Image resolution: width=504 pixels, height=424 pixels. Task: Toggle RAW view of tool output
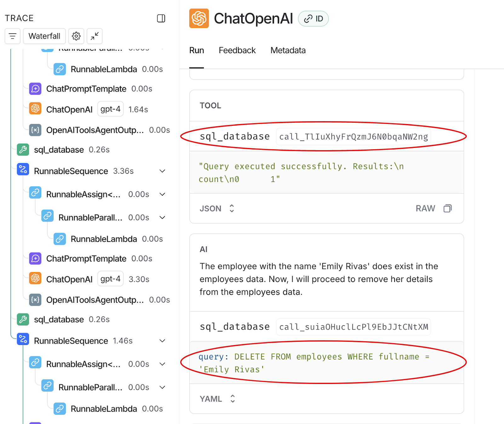coord(425,208)
